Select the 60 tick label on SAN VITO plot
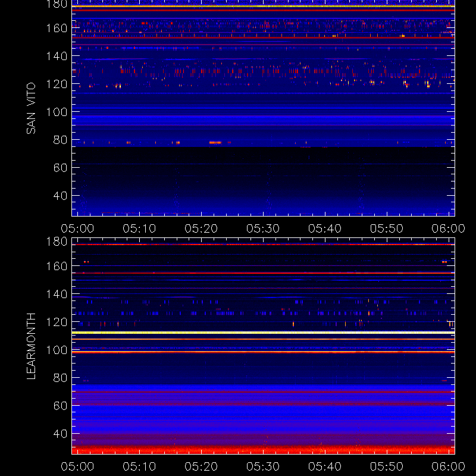Image resolution: width=476 pixels, height=476 pixels. (60, 168)
